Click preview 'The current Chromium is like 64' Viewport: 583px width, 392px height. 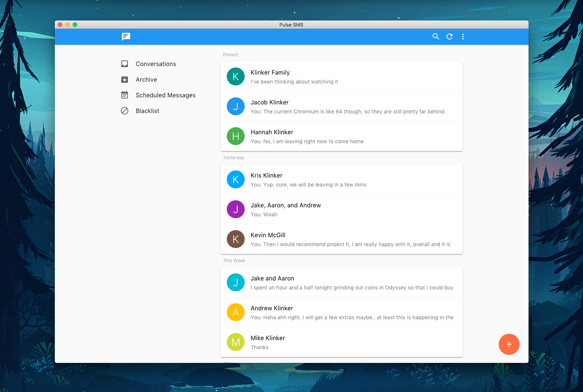(x=348, y=112)
